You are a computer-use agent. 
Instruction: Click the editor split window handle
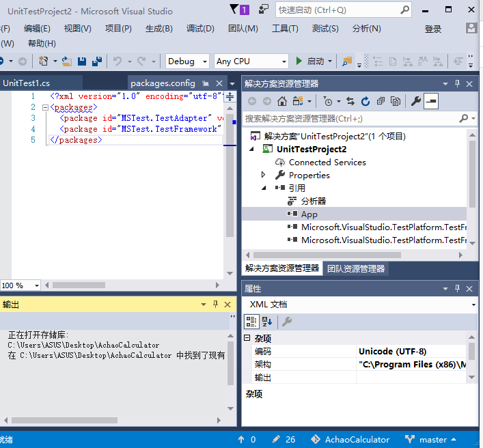pos(230,97)
